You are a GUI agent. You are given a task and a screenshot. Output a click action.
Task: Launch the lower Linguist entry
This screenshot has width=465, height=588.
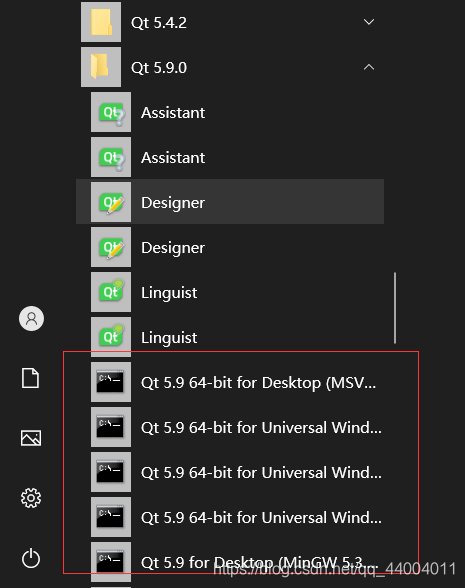(x=230, y=337)
